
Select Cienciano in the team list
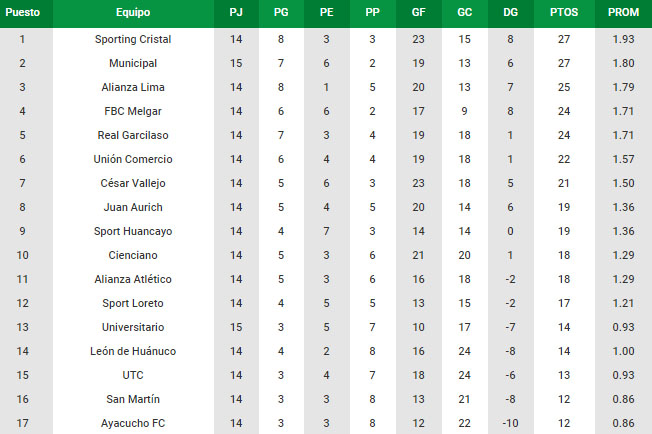click(x=133, y=255)
